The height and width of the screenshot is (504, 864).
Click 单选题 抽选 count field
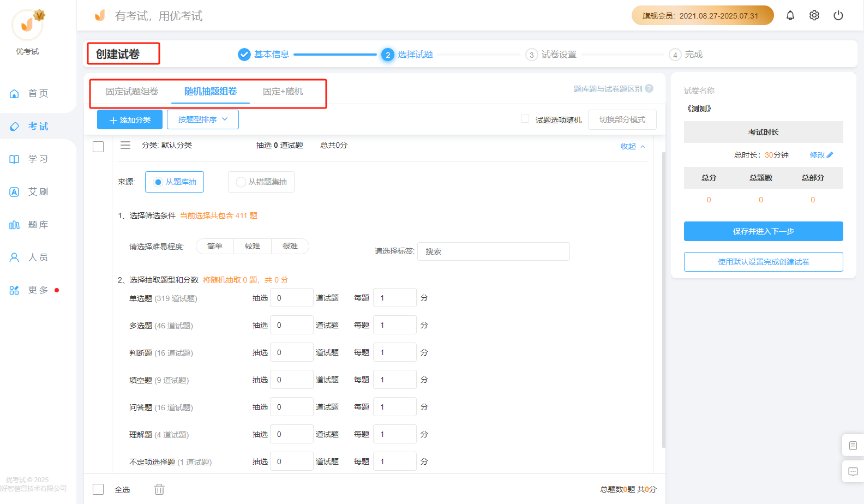coord(292,298)
